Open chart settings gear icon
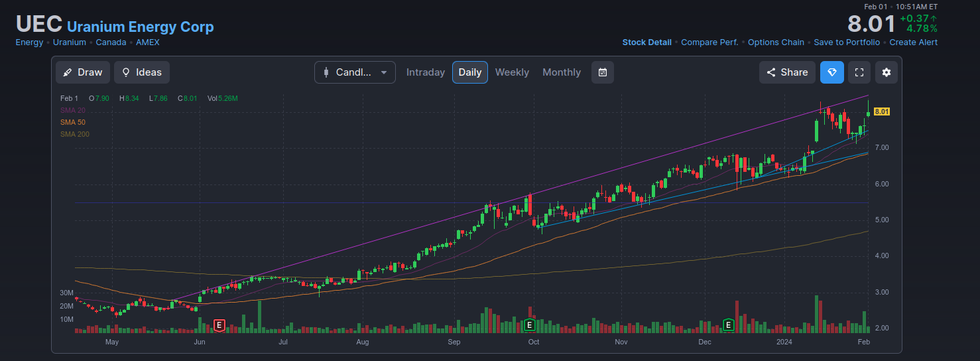Viewport: 980px width, 361px height. (x=887, y=72)
